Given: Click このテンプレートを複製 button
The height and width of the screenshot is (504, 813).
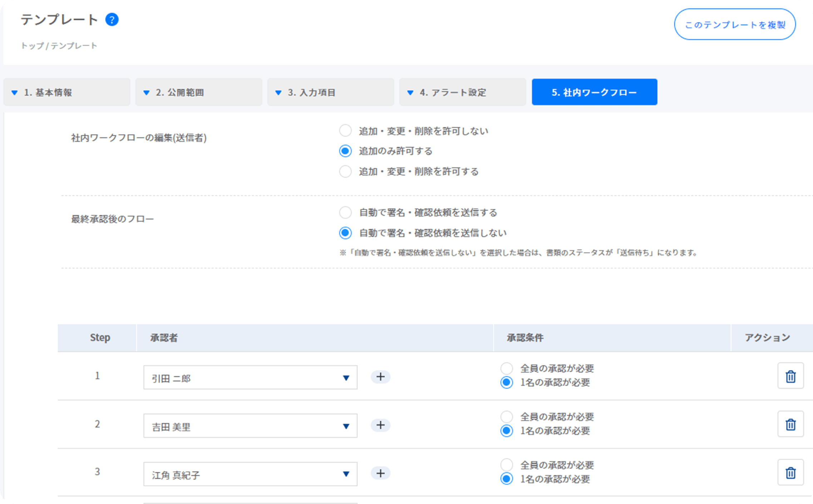Looking at the screenshot, I should pos(735,25).
